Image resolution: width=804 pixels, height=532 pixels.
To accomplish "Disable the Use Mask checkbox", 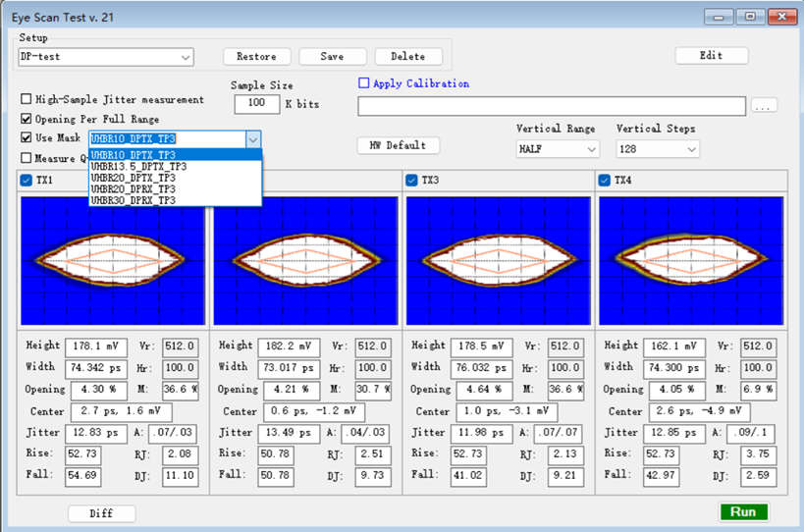I will click(x=27, y=138).
